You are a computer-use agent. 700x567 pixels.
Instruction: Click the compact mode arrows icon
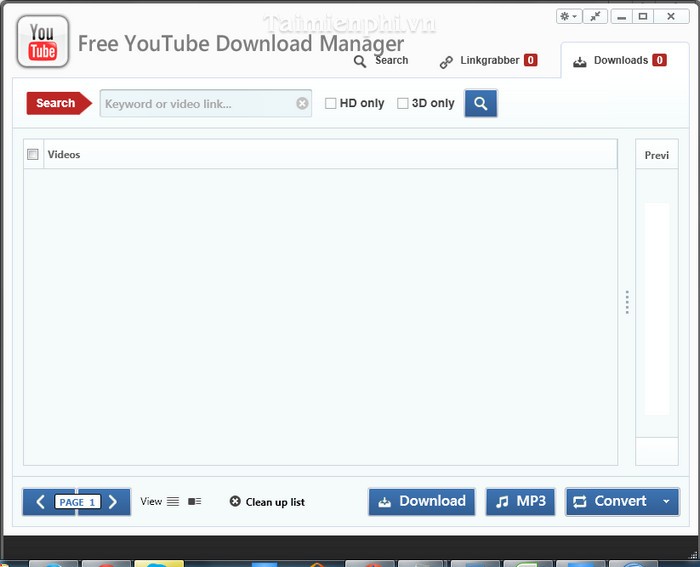click(595, 17)
